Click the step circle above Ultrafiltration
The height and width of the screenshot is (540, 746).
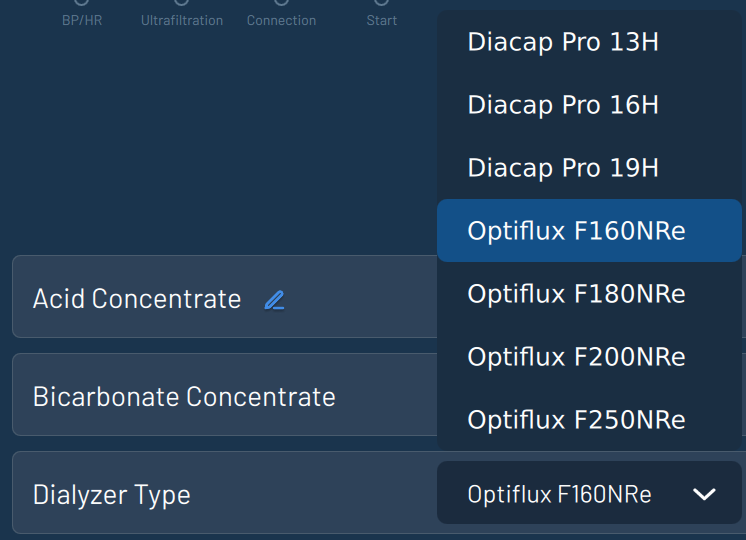182,2
